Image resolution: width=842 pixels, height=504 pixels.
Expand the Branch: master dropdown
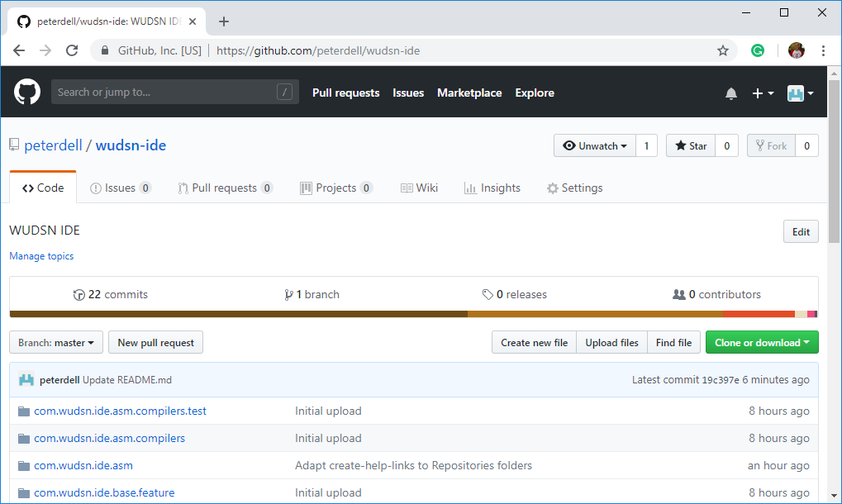click(56, 343)
